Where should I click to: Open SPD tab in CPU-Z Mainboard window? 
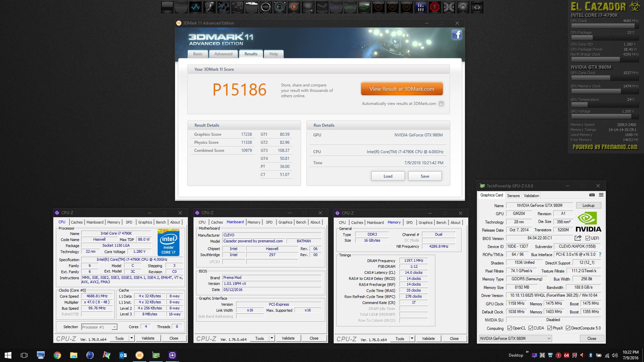(x=269, y=222)
